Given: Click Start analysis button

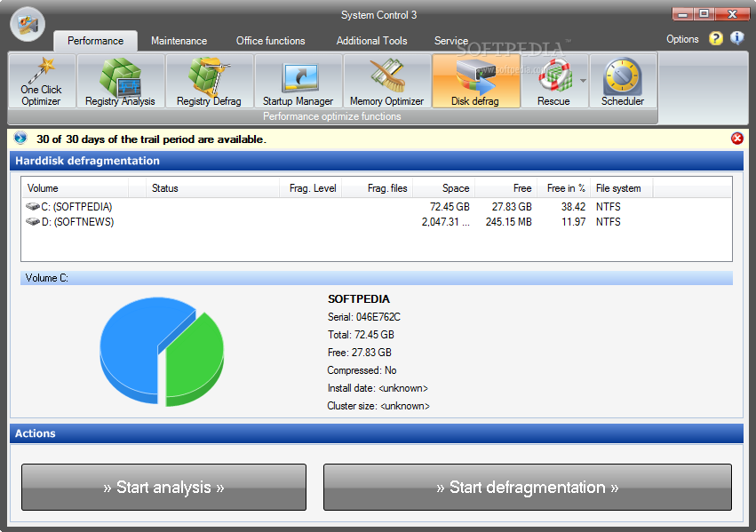Looking at the screenshot, I should tap(164, 488).
